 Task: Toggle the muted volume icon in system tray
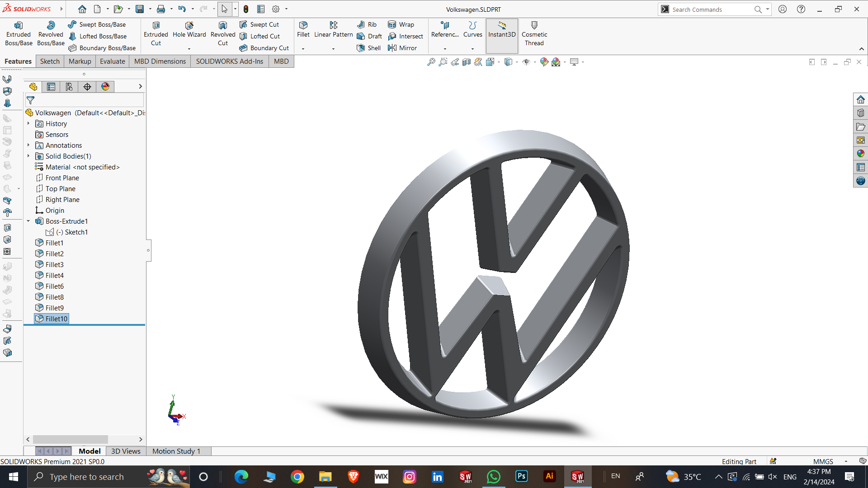click(773, 477)
